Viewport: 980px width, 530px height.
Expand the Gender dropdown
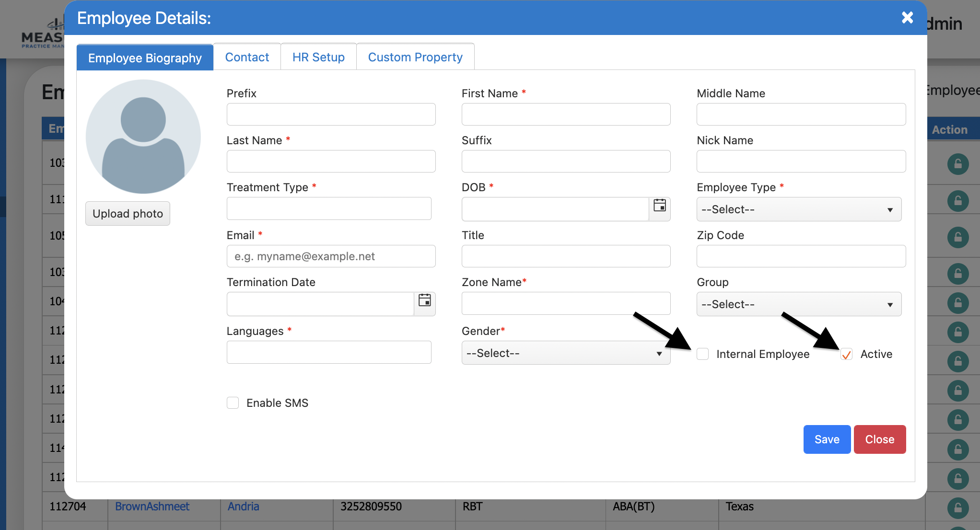pos(566,353)
